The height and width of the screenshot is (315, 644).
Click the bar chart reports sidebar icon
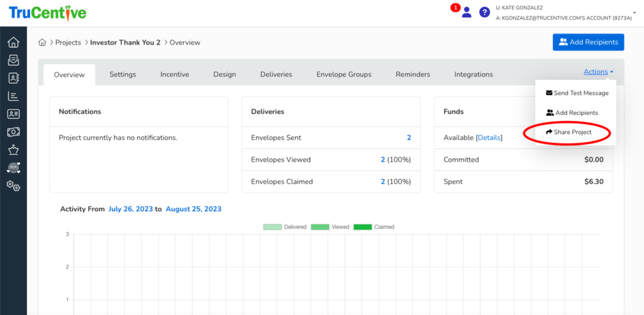click(x=13, y=96)
